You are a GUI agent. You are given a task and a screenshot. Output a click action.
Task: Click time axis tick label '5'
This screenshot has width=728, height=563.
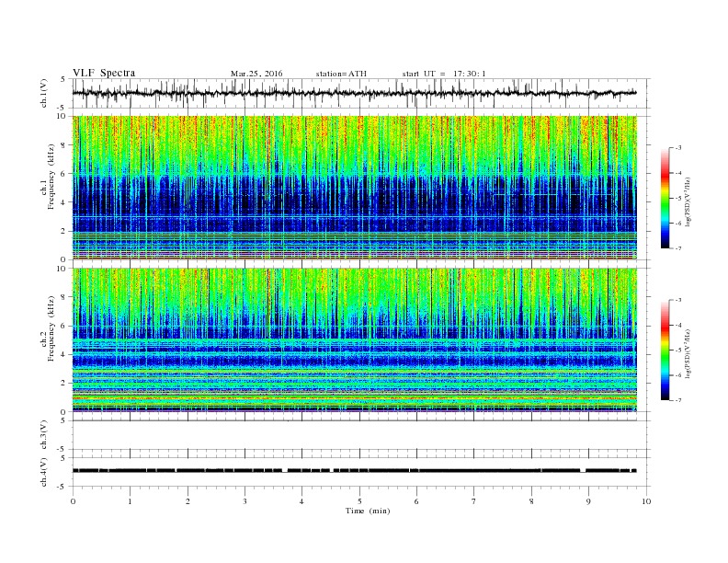pyautogui.click(x=359, y=501)
